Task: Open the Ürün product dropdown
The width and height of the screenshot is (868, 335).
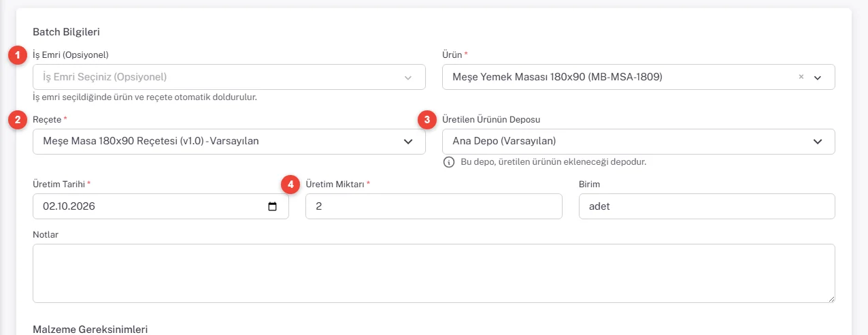Action: coord(638,77)
